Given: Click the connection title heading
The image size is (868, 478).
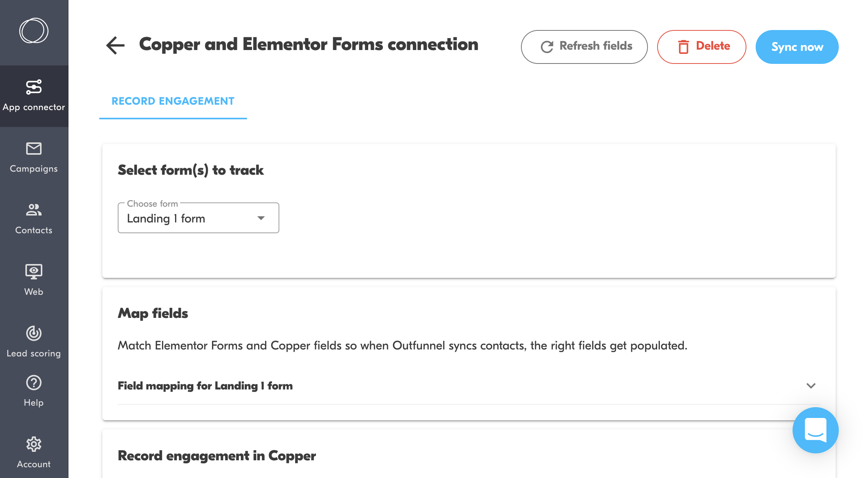Looking at the screenshot, I should tap(309, 45).
